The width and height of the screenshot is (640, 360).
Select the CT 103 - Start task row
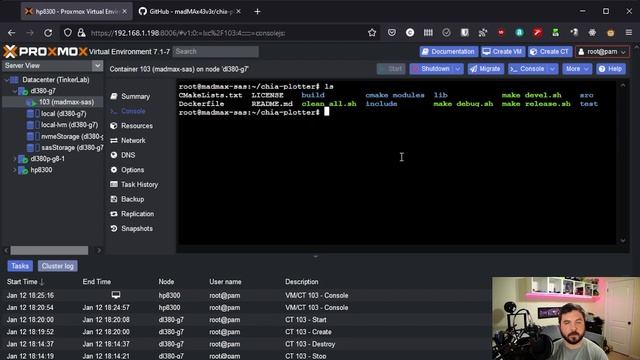[247, 320]
